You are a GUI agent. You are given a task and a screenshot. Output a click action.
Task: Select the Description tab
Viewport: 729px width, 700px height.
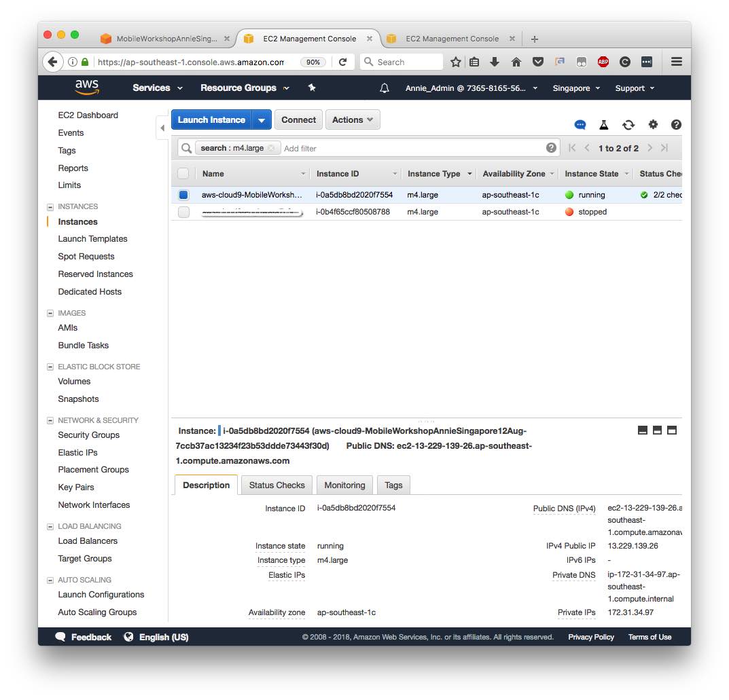(206, 485)
